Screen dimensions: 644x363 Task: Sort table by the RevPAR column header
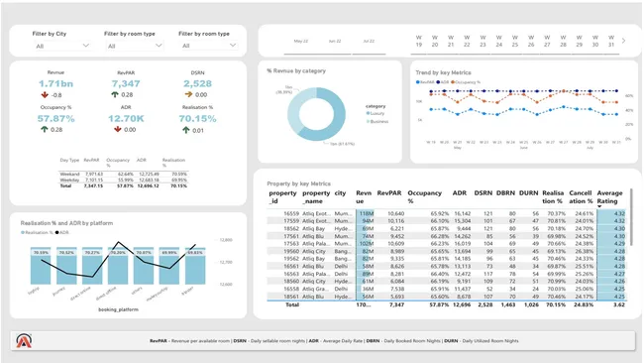point(389,192)
